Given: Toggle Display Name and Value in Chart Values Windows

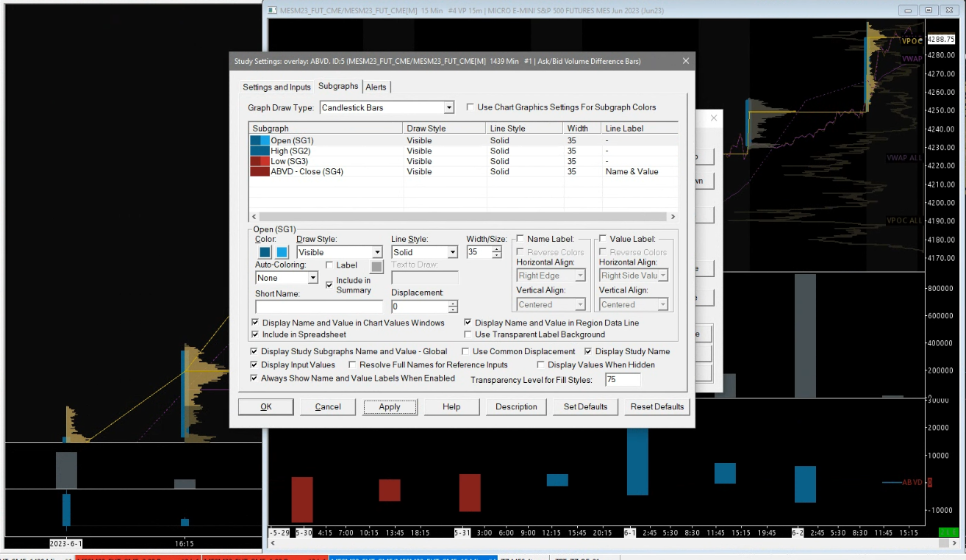Looking at the screenshot, I should (255, 323).
